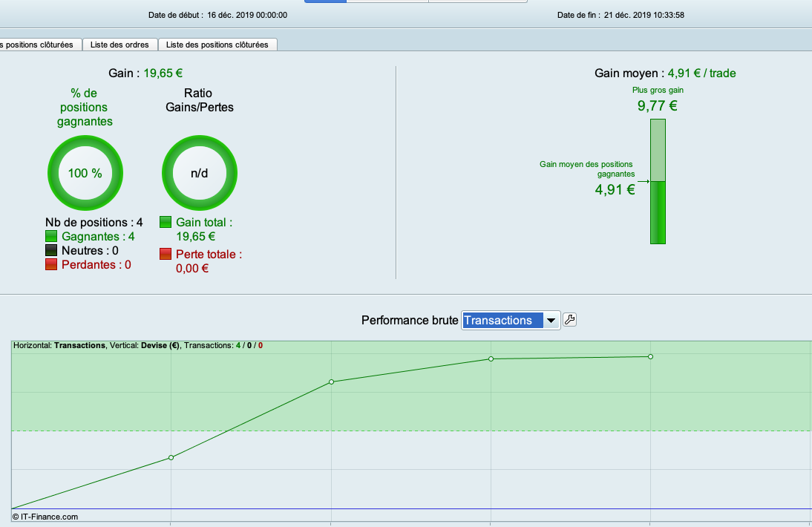812x527 pixels.
Task: Open the rightmost Liste des positions clôturées tab
Action: click(217, 45)
